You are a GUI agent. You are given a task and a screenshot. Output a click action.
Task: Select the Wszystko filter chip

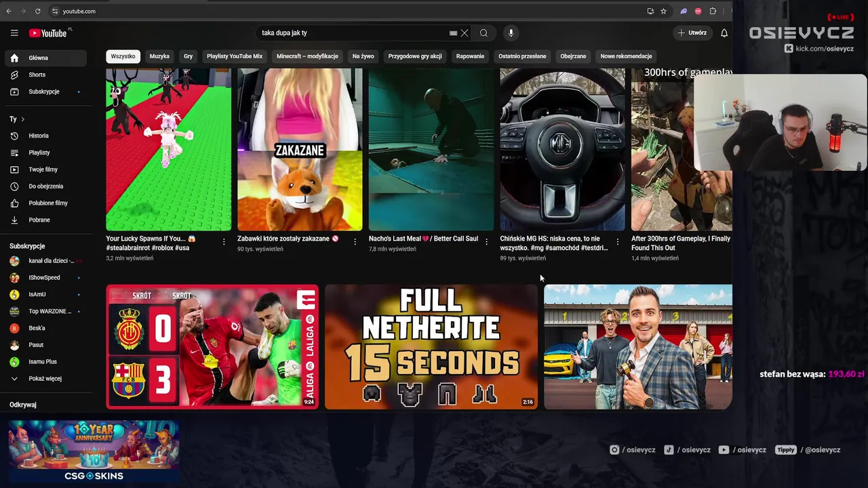click(123, 56)
